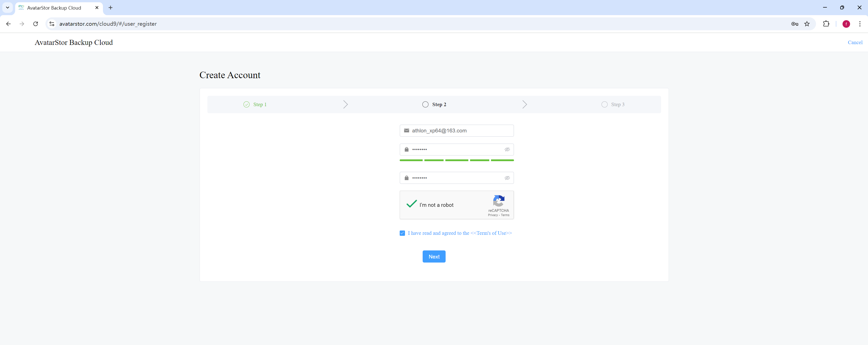The height and width of the screenshot is (345, 868).
Task: Select the Step 2 wizard tab
Action: (434, 104)
